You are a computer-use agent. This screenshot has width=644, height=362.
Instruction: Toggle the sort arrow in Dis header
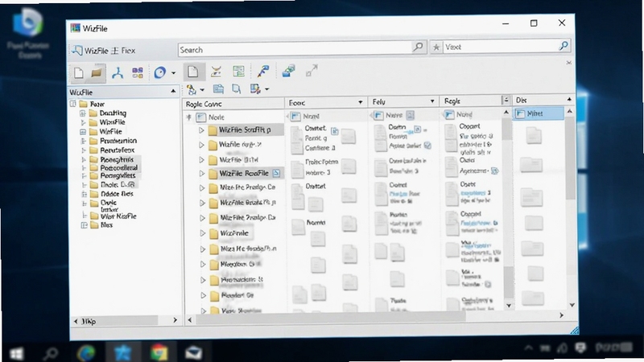pos(569,99)
